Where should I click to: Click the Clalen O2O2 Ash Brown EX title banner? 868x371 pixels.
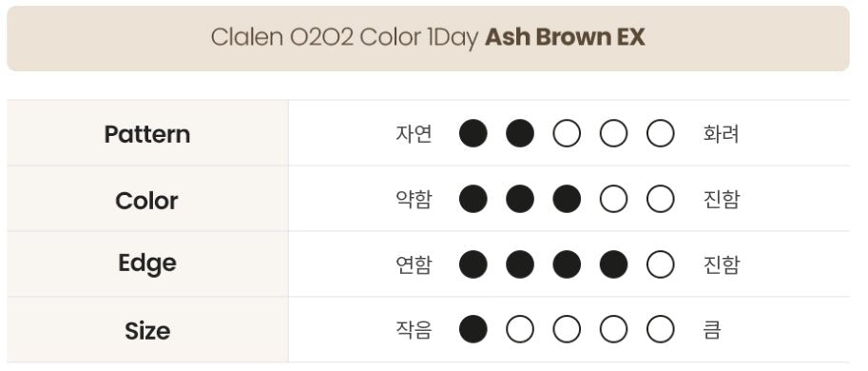tap(428, 38)
